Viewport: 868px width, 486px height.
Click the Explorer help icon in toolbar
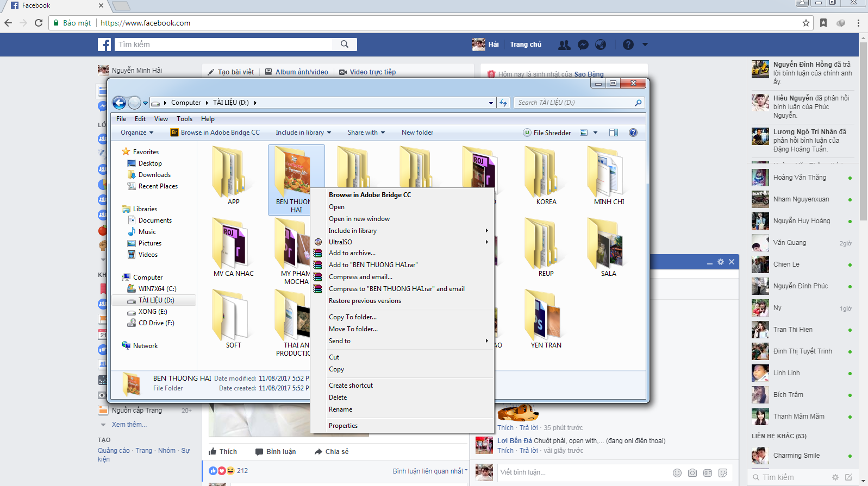tap(633, 132)
